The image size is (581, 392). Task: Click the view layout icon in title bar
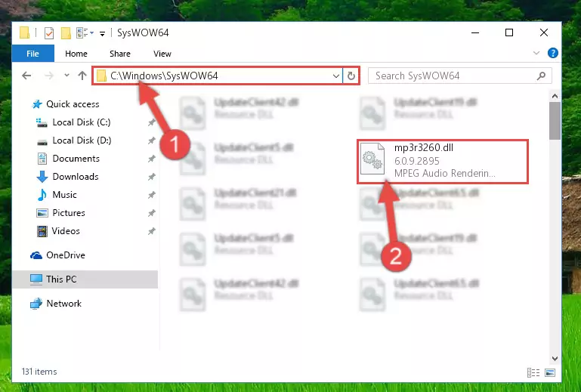tap(85, 33)
